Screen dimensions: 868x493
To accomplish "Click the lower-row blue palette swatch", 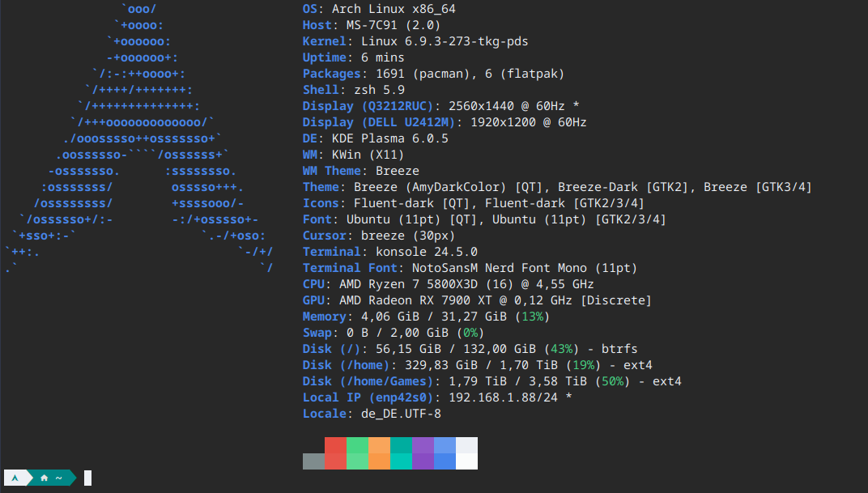I will tap(445, 461).
